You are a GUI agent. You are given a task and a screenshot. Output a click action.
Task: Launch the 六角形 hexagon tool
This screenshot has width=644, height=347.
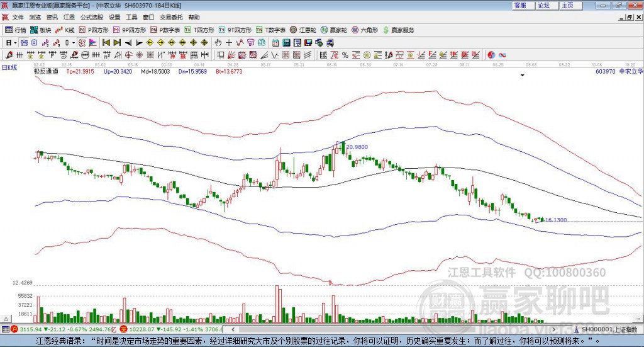(365, 30)
